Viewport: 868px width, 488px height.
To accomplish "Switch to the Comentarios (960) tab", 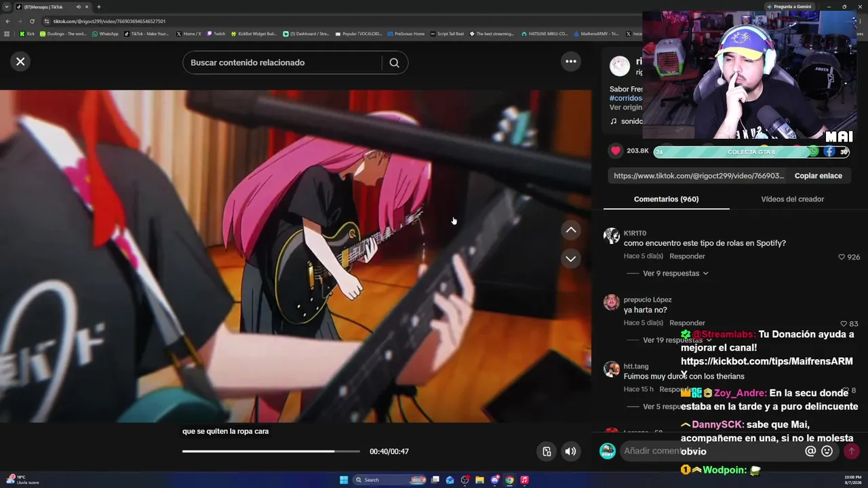I will click(x=666, y=199).
